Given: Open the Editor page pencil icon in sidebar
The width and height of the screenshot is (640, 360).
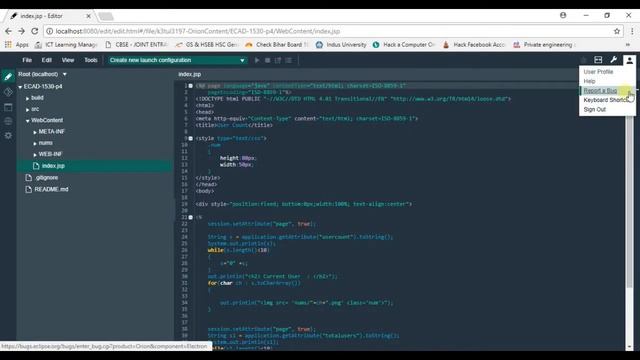Looking at the screenshot, I should click(8, 76).
